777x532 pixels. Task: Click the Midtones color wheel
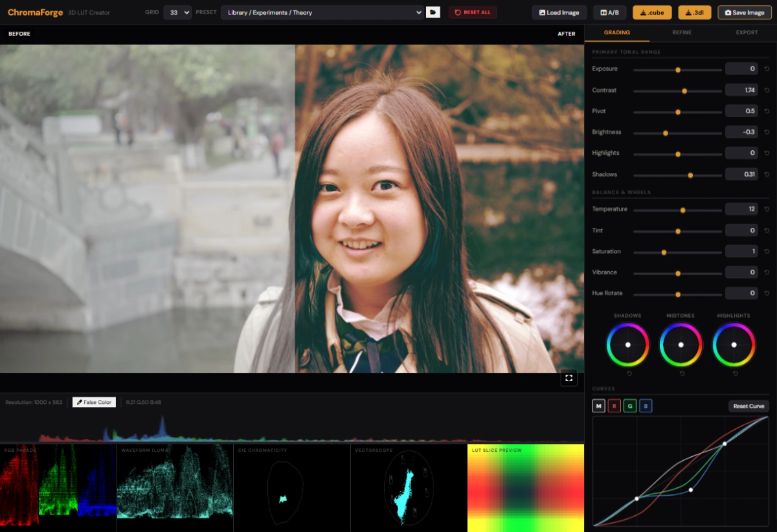[681, 345]
